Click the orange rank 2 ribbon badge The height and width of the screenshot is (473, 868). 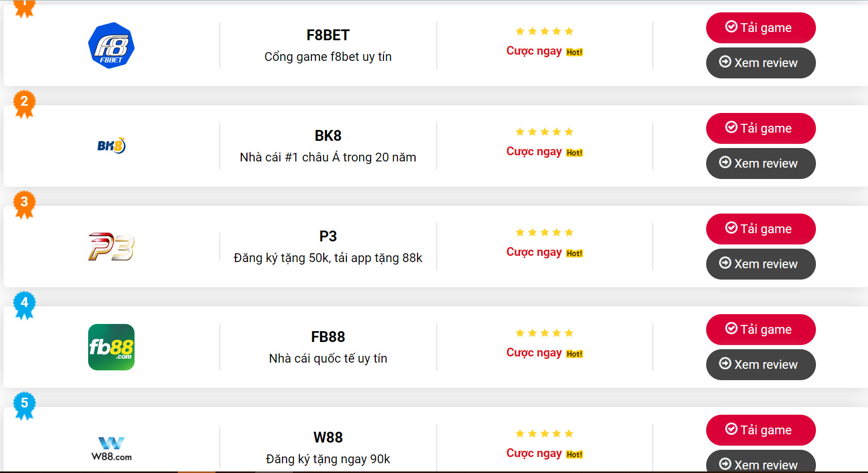(x=24, y=103)
